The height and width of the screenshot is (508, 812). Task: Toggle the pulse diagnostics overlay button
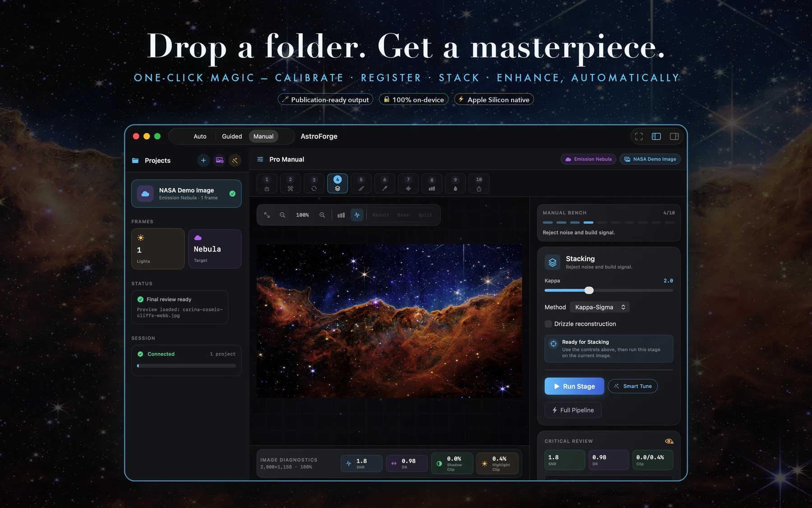coord(357,215)
